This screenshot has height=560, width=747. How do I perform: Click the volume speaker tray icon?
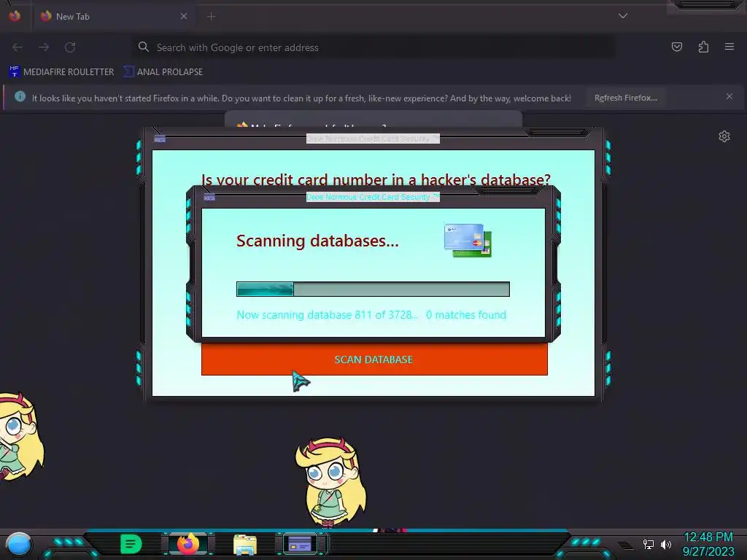(x=665, y=544)
